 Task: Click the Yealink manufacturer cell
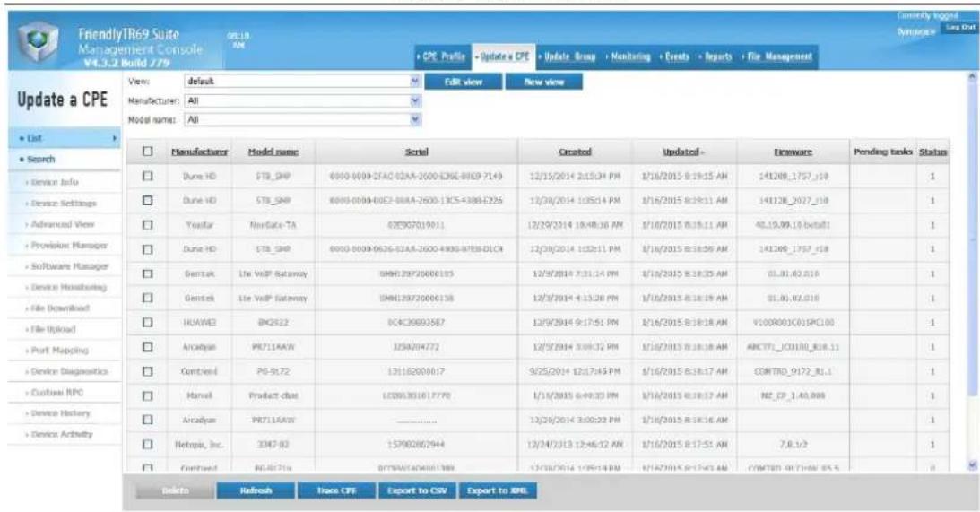click(199, 225)
